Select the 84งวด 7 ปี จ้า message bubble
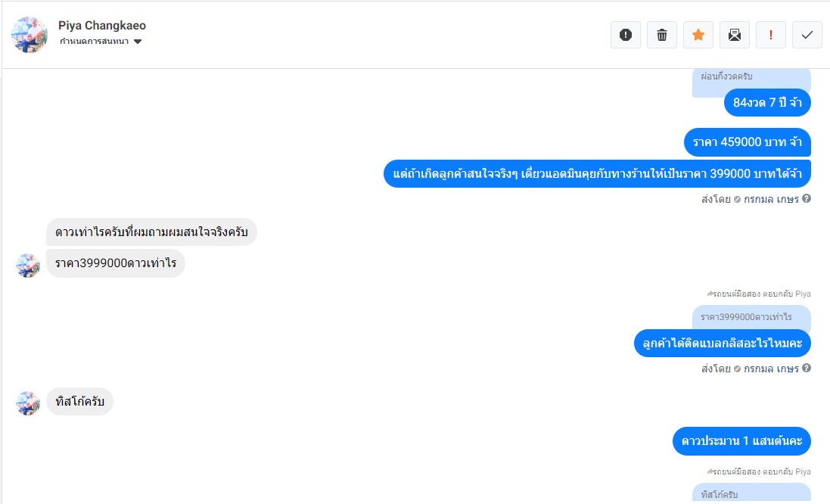Image resolution: width=830 pixels, height=504 pixels. pos(767,103)
